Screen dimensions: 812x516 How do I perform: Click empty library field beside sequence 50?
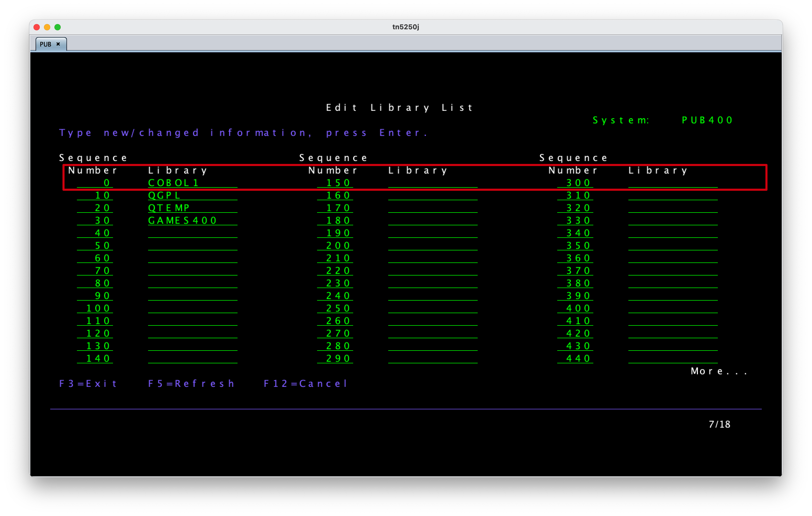(193, 246)
